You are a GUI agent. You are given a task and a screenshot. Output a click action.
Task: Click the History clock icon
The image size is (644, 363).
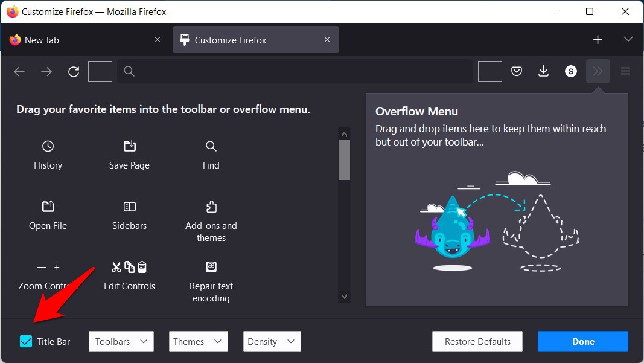pos(48,146)
